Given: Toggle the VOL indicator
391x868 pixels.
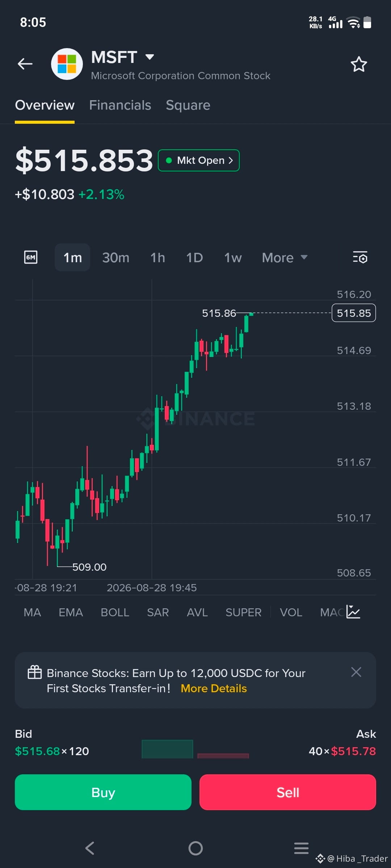Looking at the screenshot, I should (x=291, y=612).
